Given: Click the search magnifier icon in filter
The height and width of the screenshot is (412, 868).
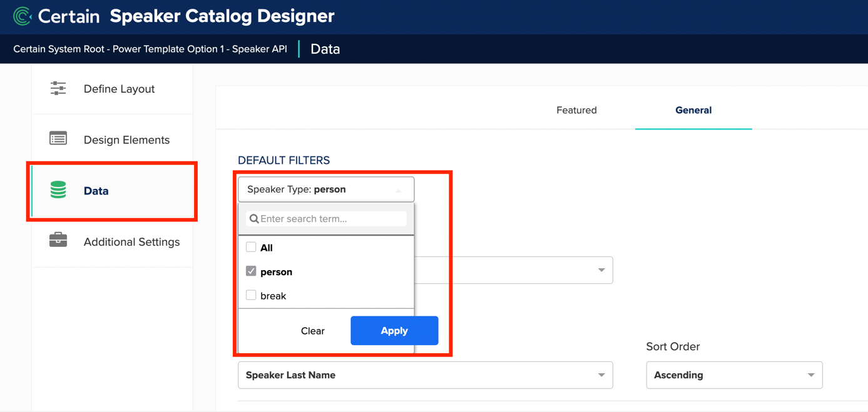Looking at the screenshot, I should click(x=254, y=219).
